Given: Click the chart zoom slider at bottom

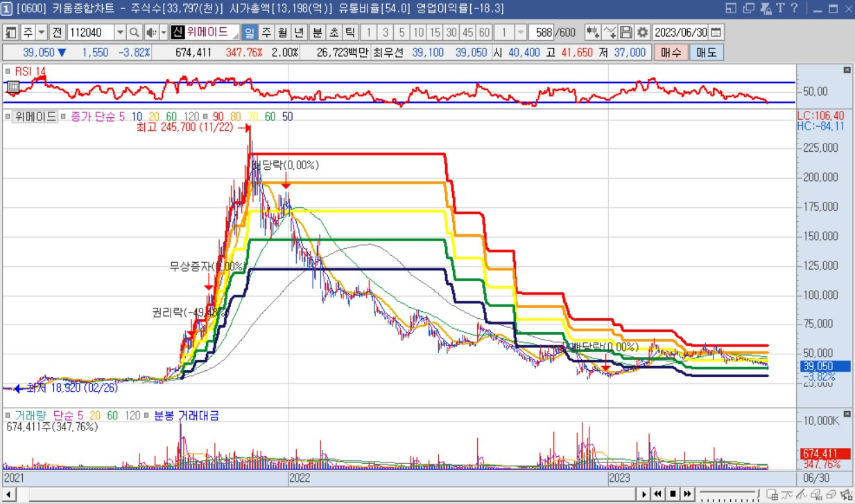Looking at the screenshot, I should [729, 494].
